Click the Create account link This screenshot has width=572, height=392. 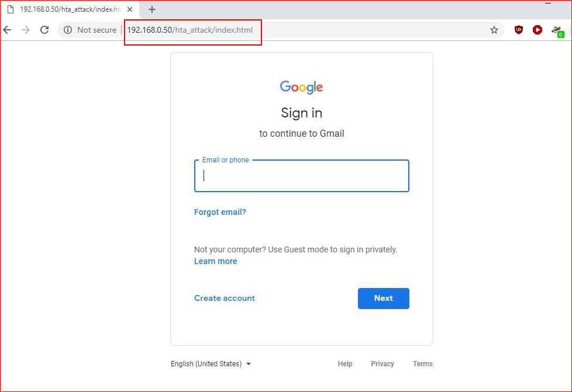(x=225, y=298)
